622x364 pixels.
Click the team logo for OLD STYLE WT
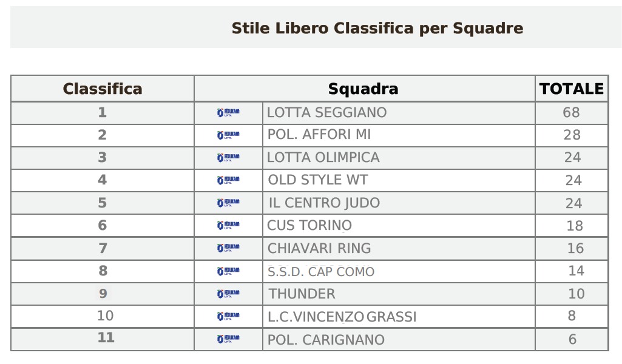coord(228,180)
